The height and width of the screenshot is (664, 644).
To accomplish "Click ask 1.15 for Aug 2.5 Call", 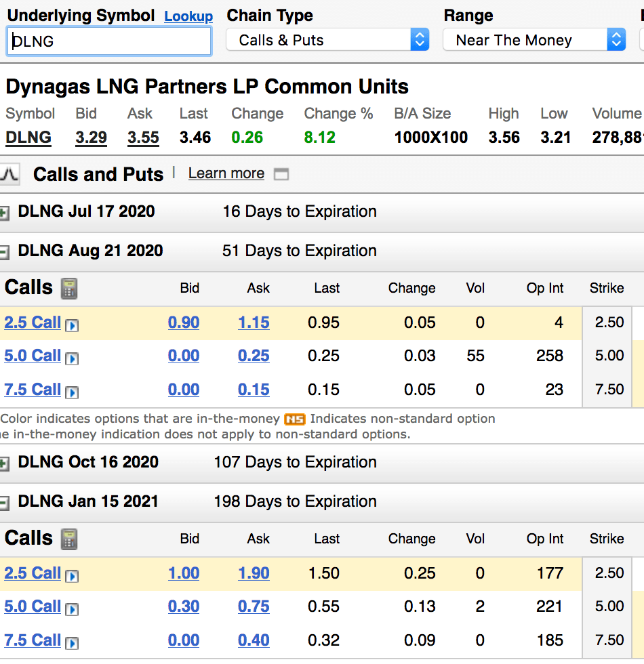I will pyautogui.click(x=254, y=323).
